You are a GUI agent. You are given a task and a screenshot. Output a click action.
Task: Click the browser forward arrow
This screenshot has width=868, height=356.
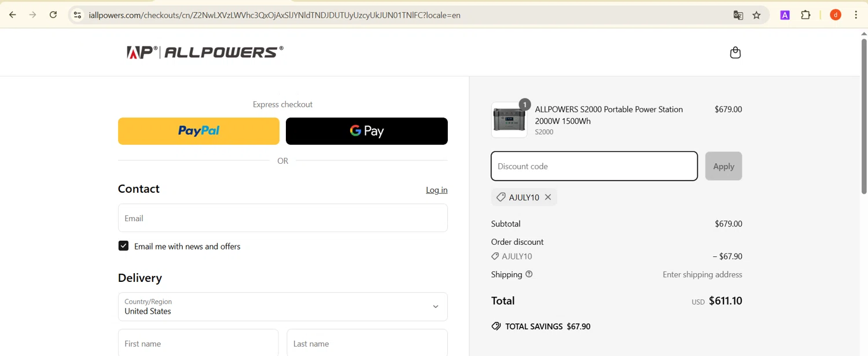[33, 15]
